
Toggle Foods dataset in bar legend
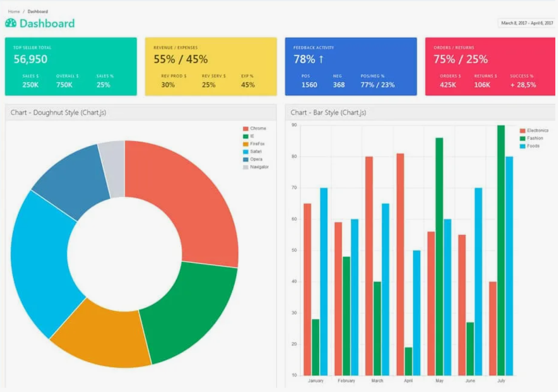point(530,146)
